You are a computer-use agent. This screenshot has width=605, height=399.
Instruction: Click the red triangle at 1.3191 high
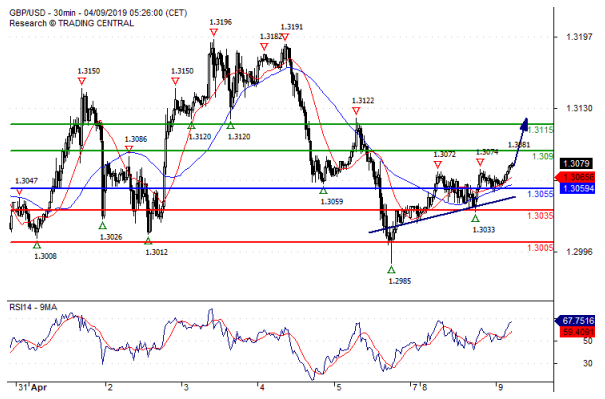(x=285, y=37)
